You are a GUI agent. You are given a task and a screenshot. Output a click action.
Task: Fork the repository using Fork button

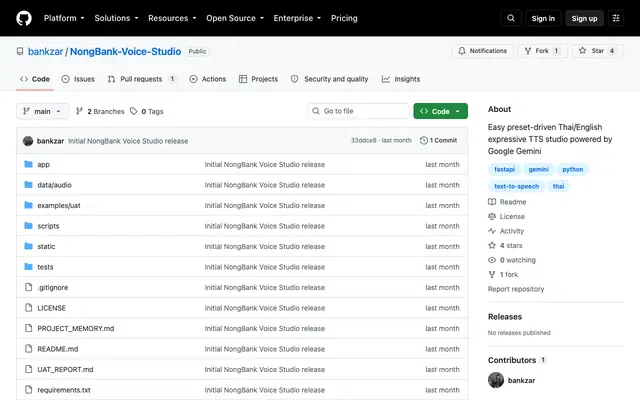542,51
